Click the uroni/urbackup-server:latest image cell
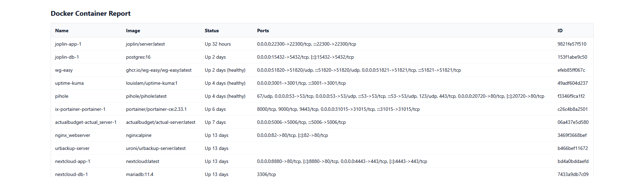The image size is (644, 177). click(156, 148)
